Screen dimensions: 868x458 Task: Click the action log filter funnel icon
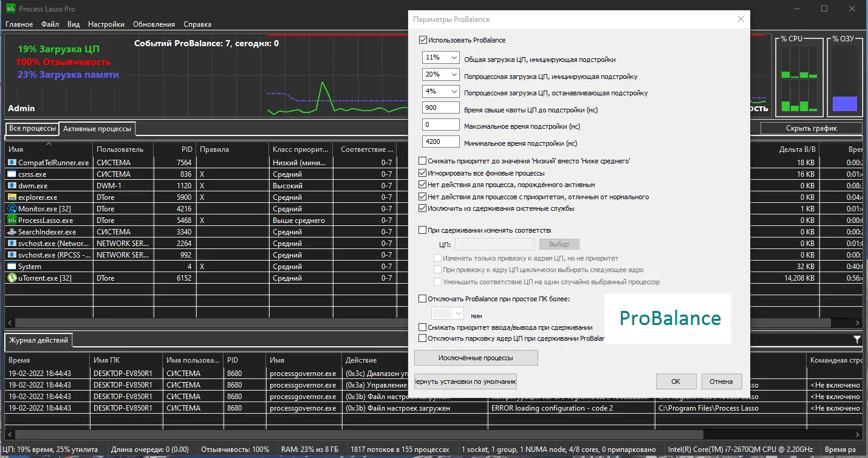click(857, 340)
